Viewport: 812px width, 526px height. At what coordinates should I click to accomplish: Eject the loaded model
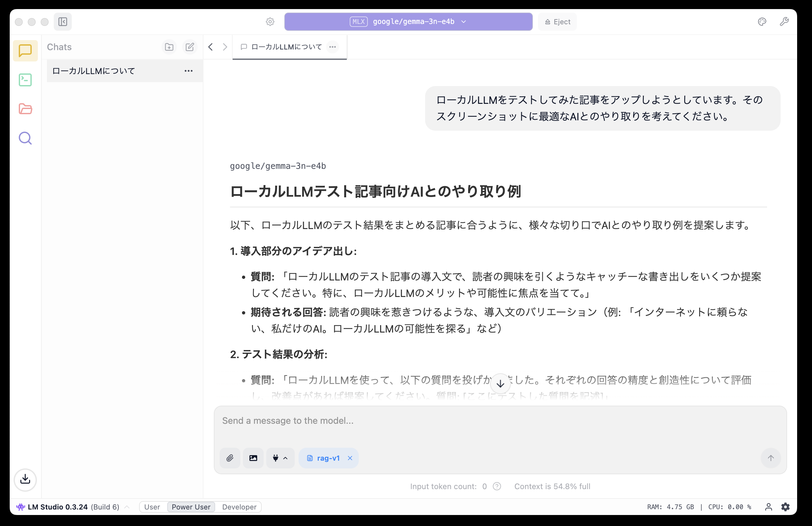click(557, 22)
